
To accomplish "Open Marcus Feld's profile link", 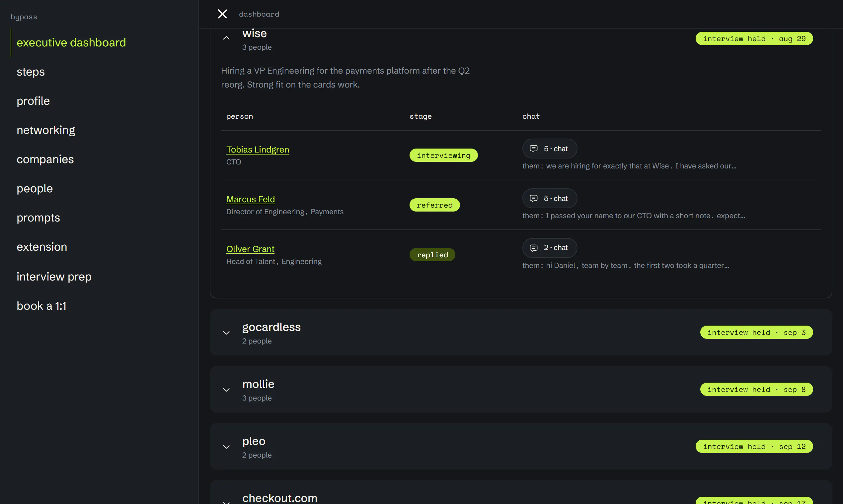I will (x=251, y=199).
